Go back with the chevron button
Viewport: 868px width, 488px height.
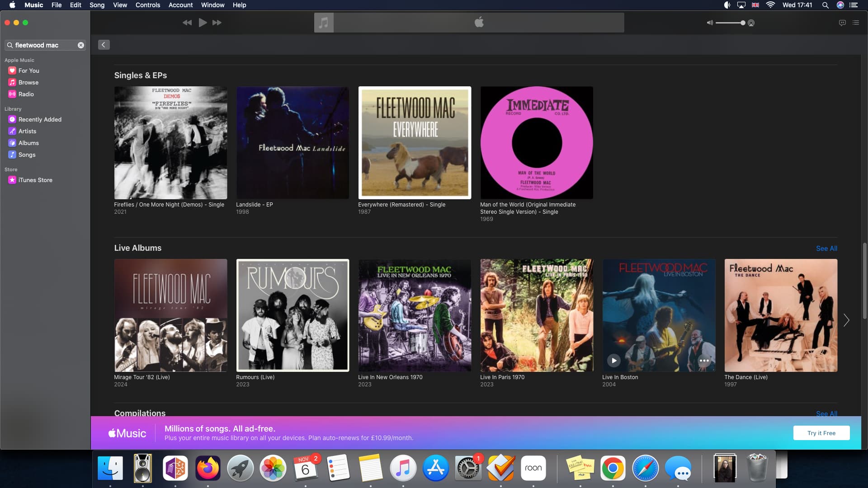(x=104, y=45)
